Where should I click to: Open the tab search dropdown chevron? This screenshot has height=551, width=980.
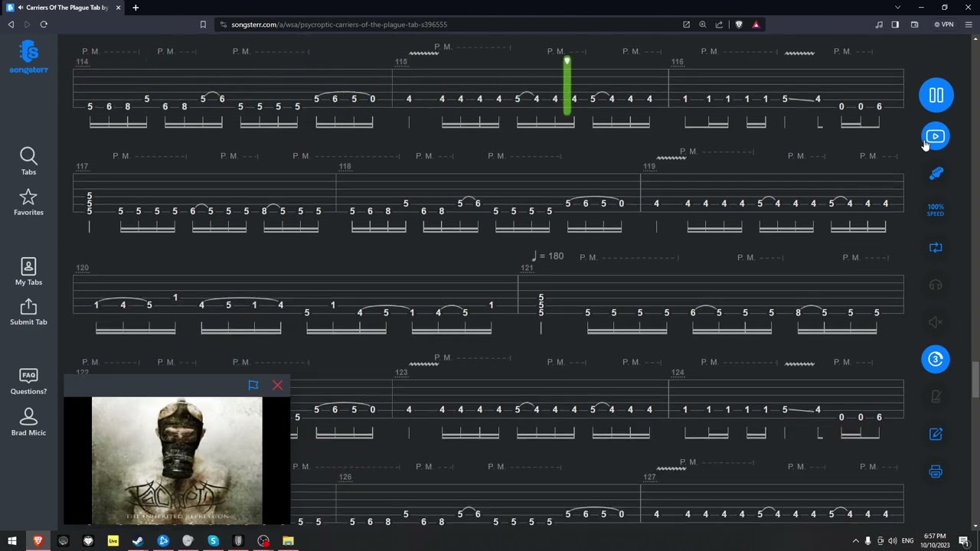tap(897, 8)
